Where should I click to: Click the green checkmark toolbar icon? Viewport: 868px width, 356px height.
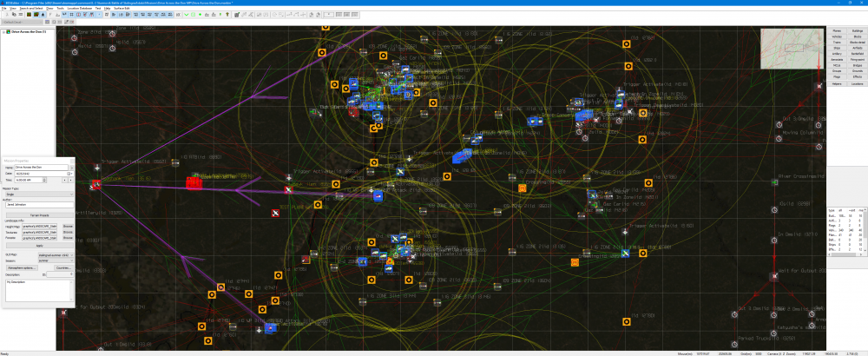click(x=186, y=15)
